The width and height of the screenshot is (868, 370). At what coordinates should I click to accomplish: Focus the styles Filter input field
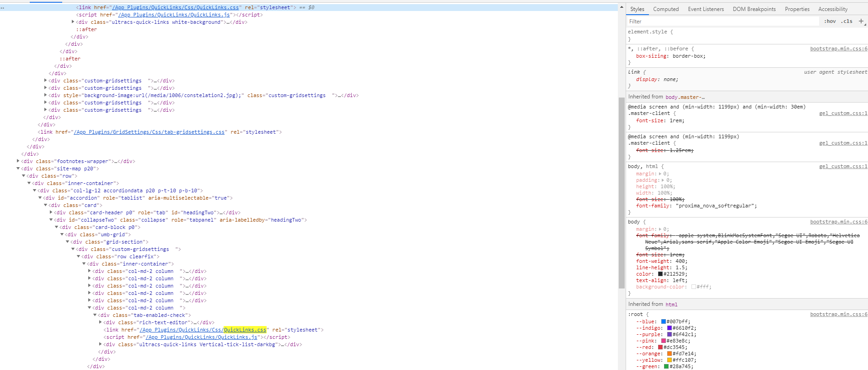point(723,22)
